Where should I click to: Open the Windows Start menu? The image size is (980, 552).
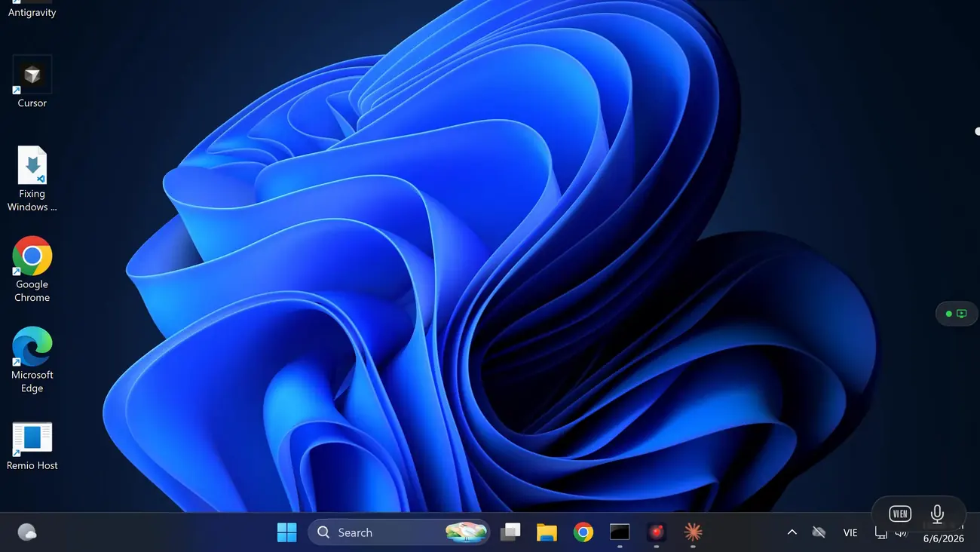point(286,532)
